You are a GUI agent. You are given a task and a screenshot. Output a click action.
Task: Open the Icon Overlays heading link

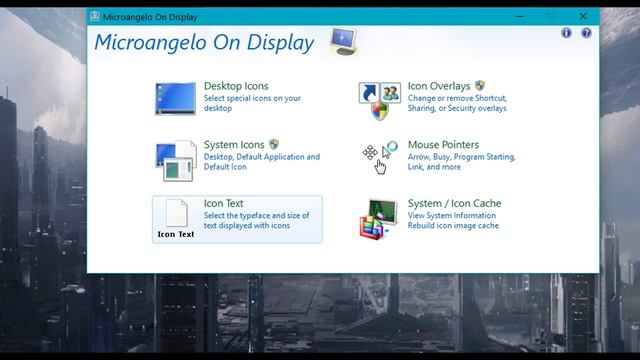[x=439, y=86]
